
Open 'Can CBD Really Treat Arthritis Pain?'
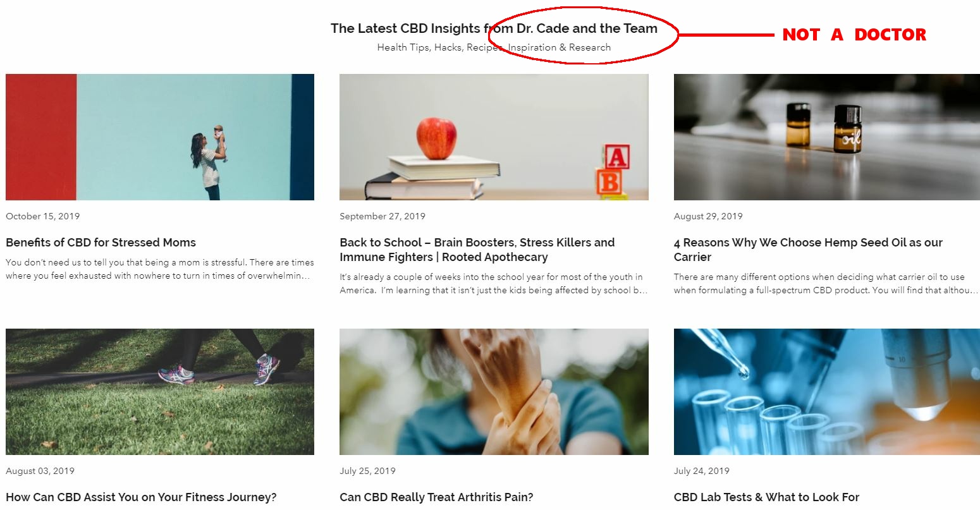436,497
